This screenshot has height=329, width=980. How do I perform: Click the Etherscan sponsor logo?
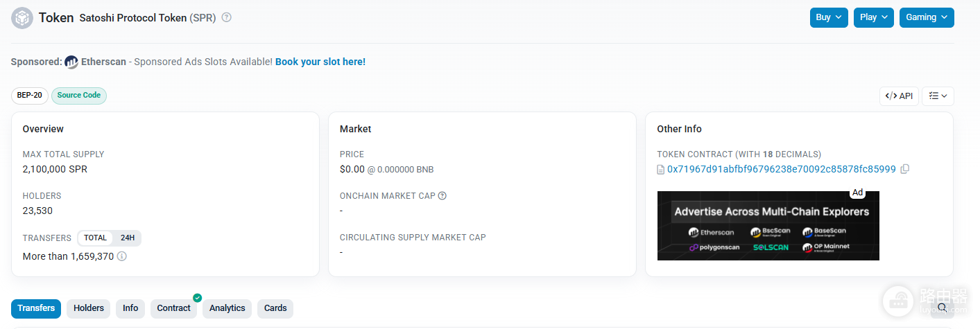tap(71, 62)
